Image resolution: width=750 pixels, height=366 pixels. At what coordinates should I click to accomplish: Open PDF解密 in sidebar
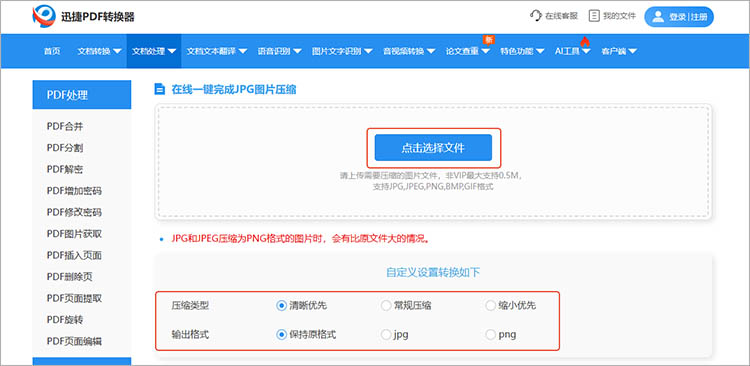tap(65, 169)
